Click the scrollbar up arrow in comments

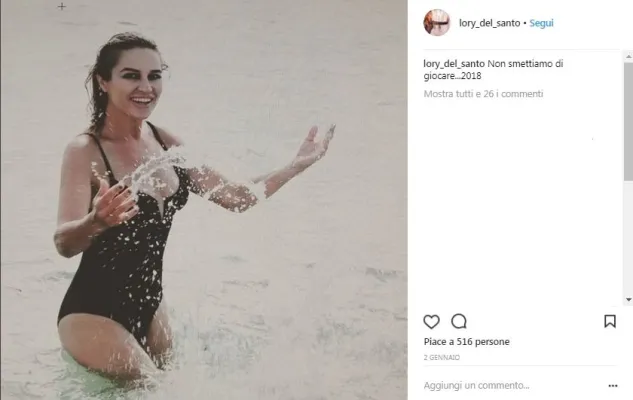(629, 57)
